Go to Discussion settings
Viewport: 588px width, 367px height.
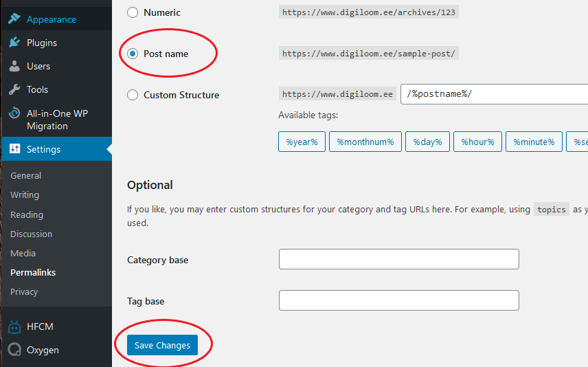tap(31, 234)
